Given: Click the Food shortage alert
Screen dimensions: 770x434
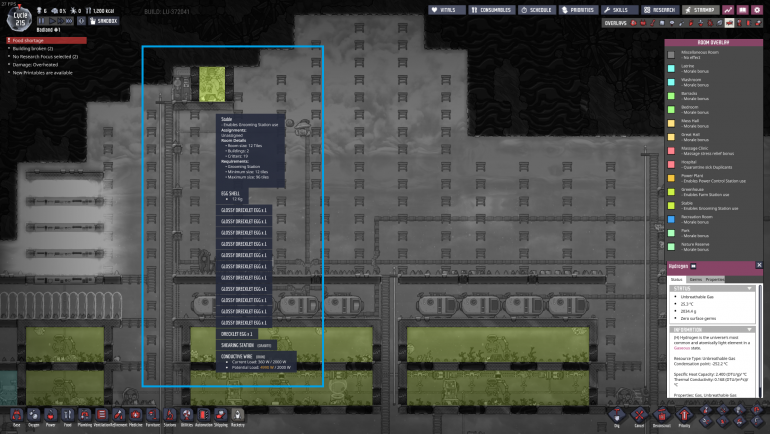Looking at the screenshot, I should tap(47, 40).
